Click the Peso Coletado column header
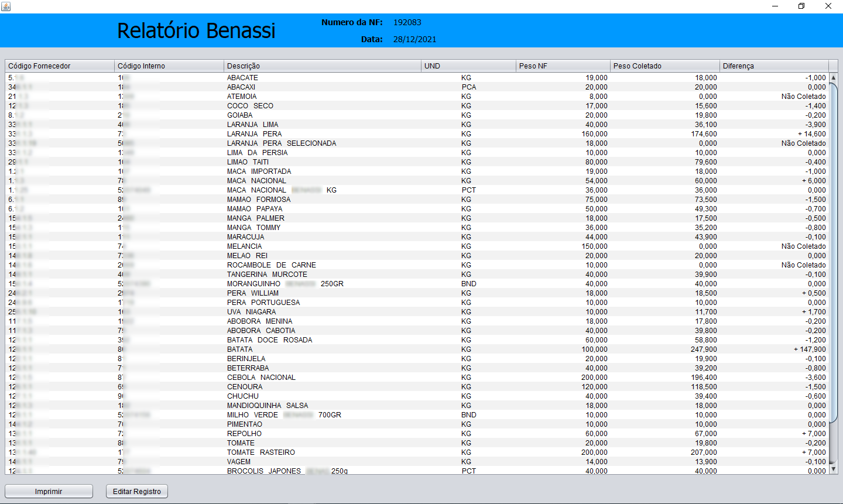Image resolution: width=843 pixels, height=504 pixels. pos(665,66)
